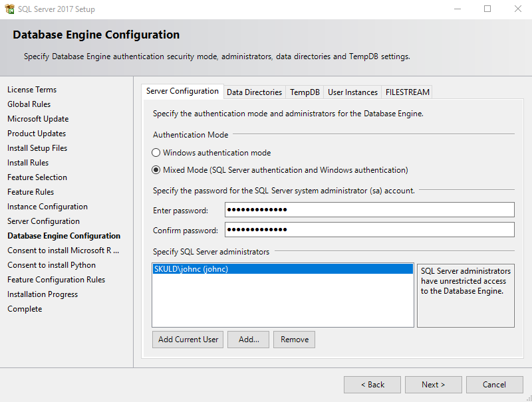The height and width of the screenshot is (402, 532).
Task: Select SKULD\johnc in the administrators list
Action: [x=283, y=269]
